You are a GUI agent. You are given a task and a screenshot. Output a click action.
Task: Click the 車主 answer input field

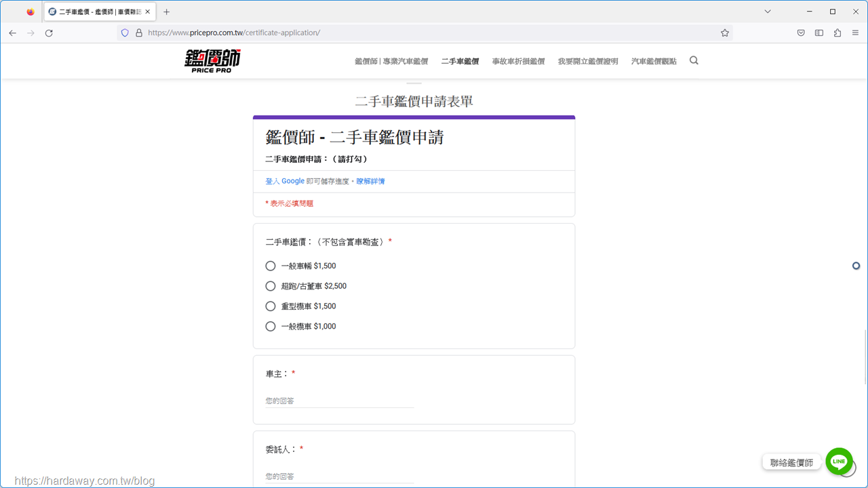pyautogui.click(x=339, y=401)
